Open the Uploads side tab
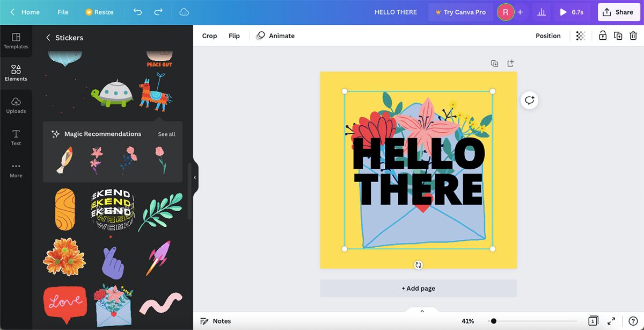Image resolution: width=644 pixels, height=330 pixels. [16, 106]
